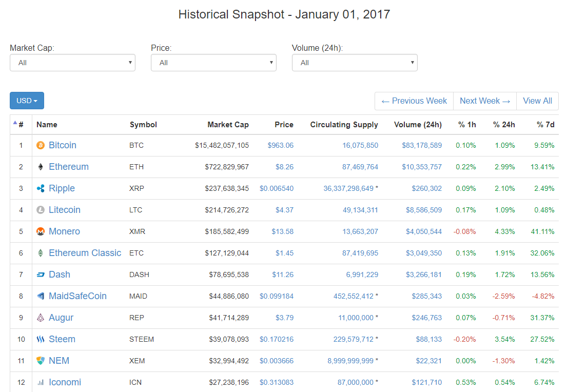Click the Steem logo icon
Screen dimensions: 567x392
(41, 339)
